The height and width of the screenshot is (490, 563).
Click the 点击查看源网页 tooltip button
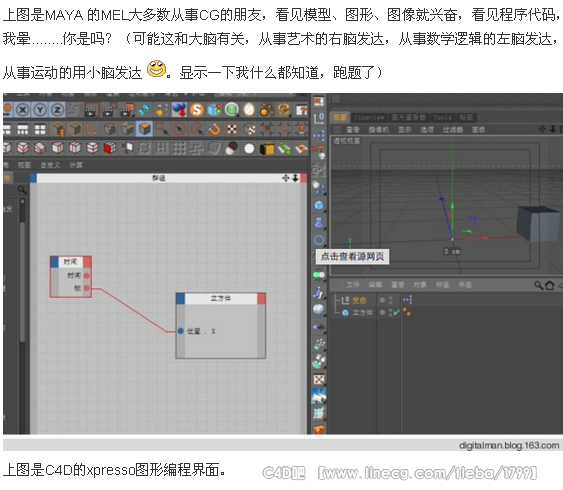[x=352, y=257]
